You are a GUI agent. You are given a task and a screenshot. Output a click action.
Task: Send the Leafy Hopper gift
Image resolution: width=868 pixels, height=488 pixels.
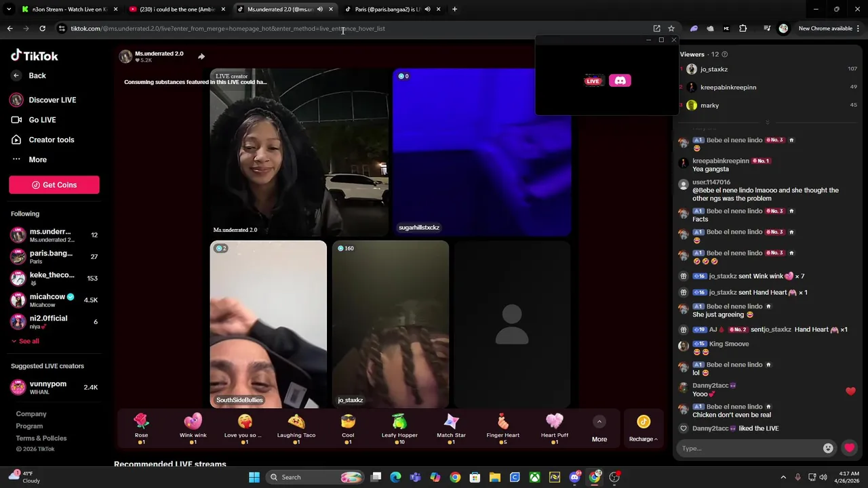399,428
